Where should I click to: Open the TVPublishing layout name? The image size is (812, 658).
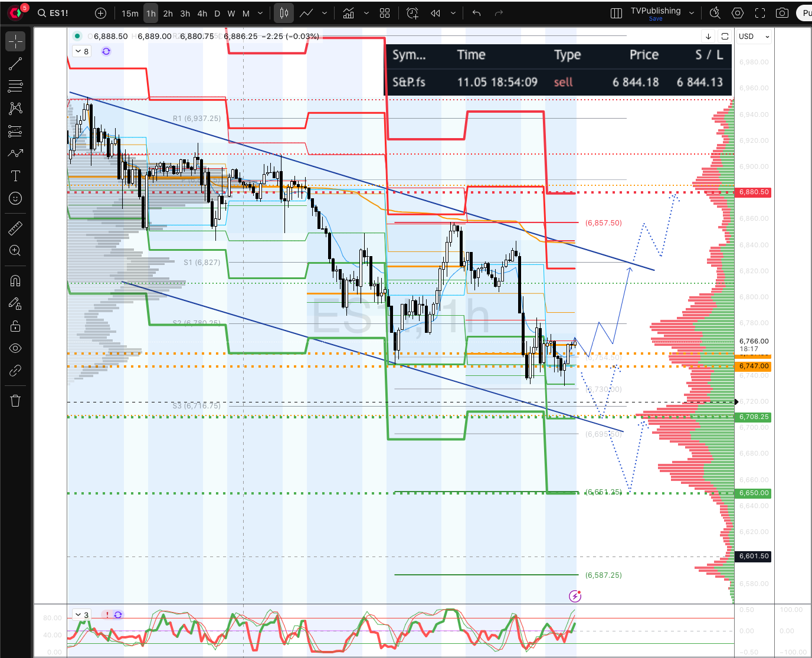(655, 11)
